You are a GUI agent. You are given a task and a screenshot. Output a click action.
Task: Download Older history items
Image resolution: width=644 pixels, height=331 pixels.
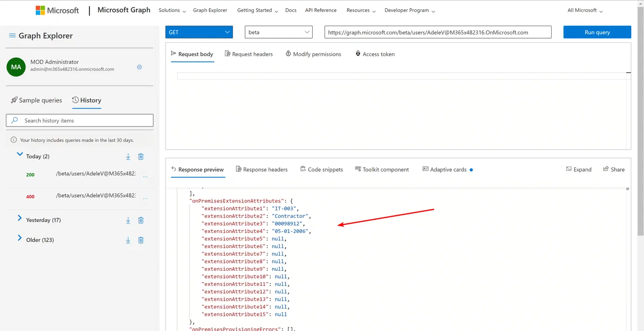click(x=128, y=240)
